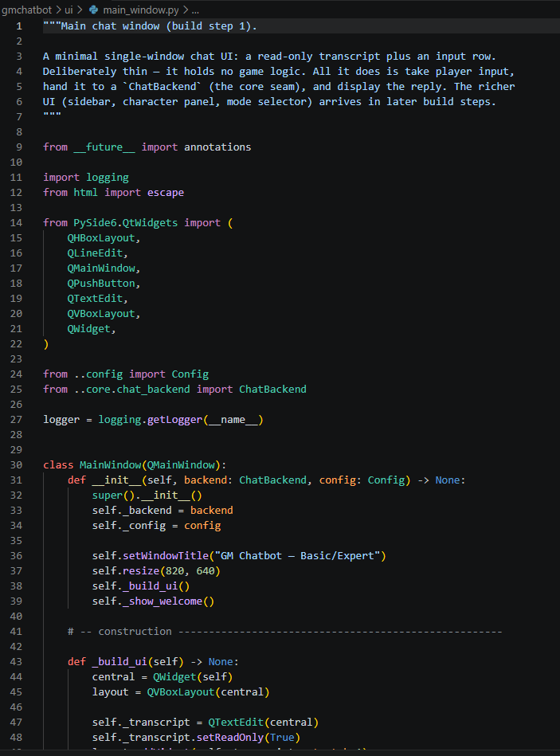Click '_build_ui()' call on line 38
The image size is (560, 756).
(x=156, y=586)
